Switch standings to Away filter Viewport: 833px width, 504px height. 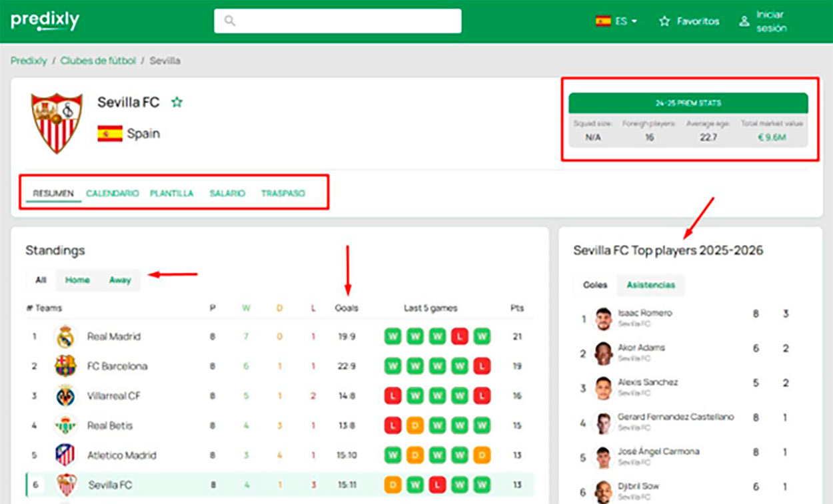[120, 280]
